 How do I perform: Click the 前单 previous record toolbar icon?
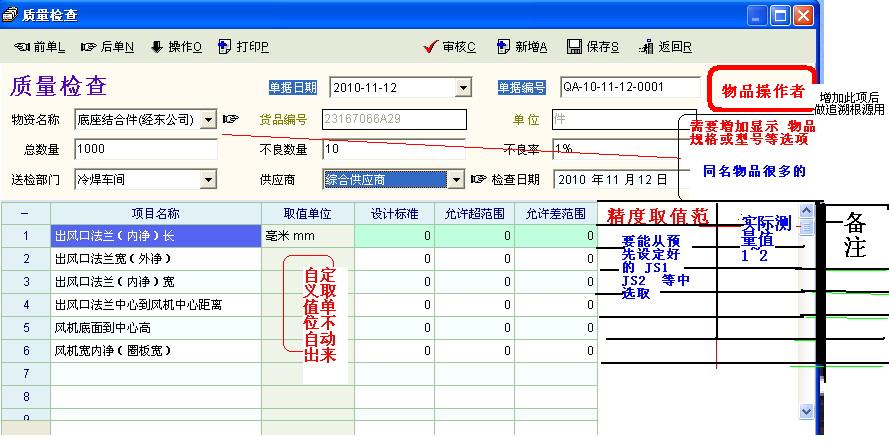click(22, 47)
